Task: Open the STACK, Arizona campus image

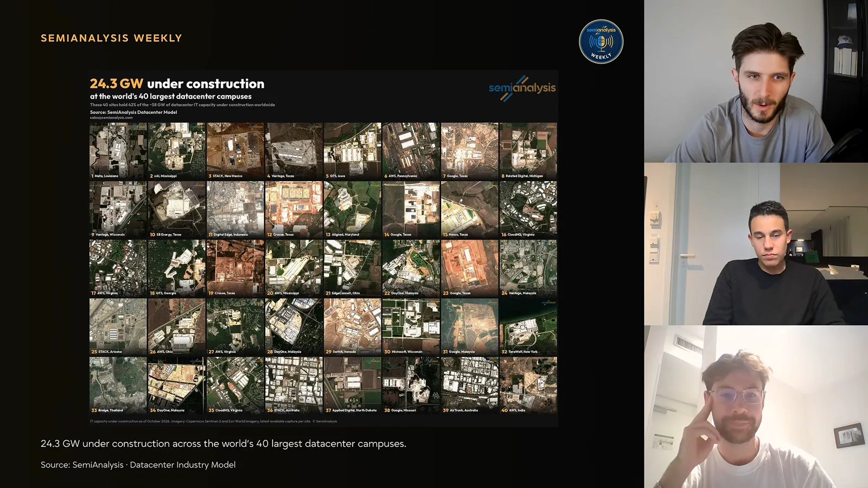Action: 118,326
